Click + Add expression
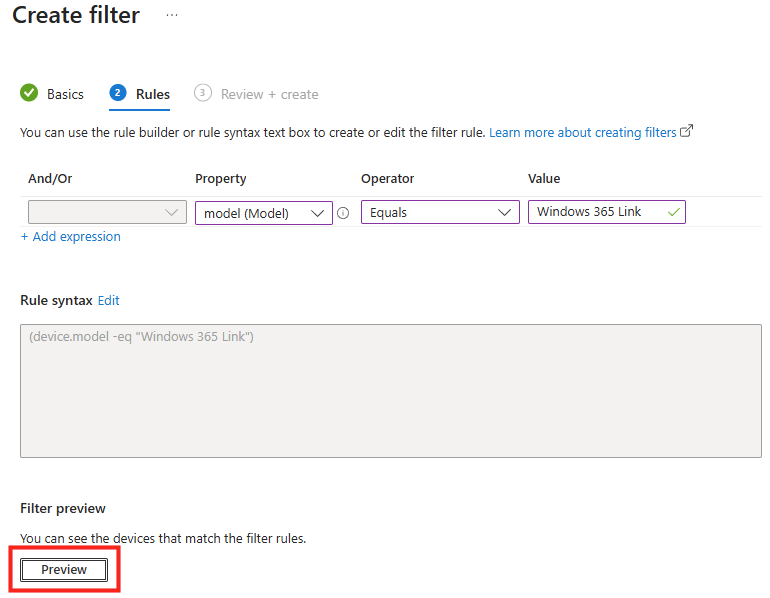Viewport: 770px width, 598px height. tap(70, 237)
